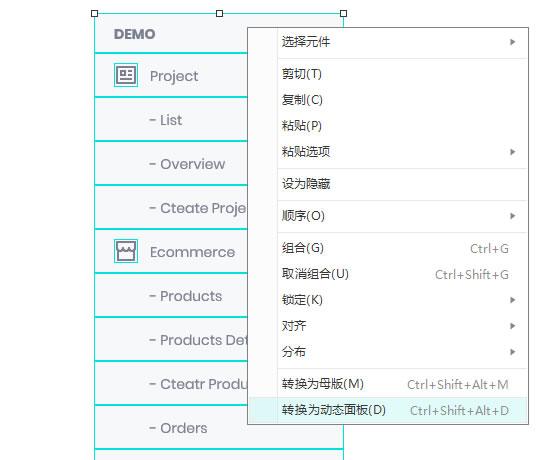Open the 顺序(O) submenu arrow

(513, 216)
